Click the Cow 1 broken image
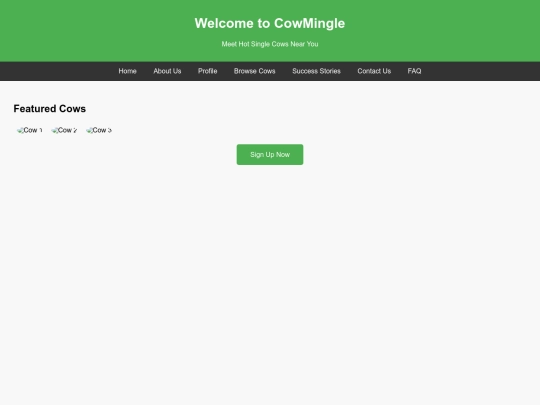The width and height of the screenshot is (540, 405). (30, 130)
